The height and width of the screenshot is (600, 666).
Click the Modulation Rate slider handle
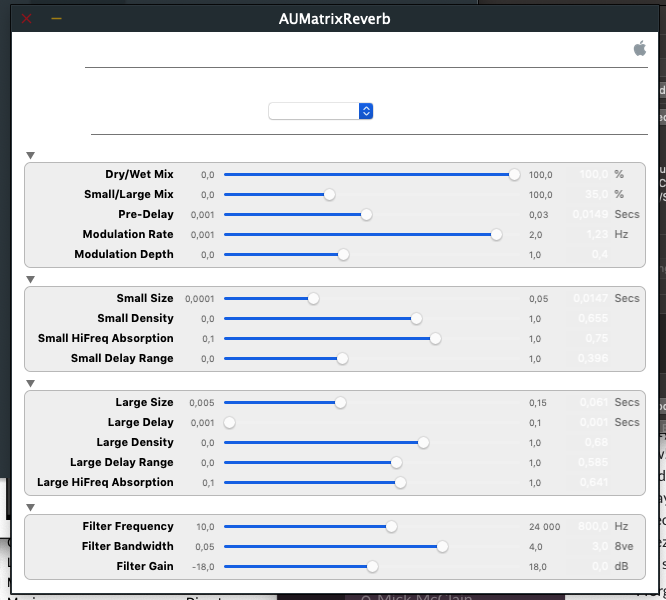[x=496, y=234]
